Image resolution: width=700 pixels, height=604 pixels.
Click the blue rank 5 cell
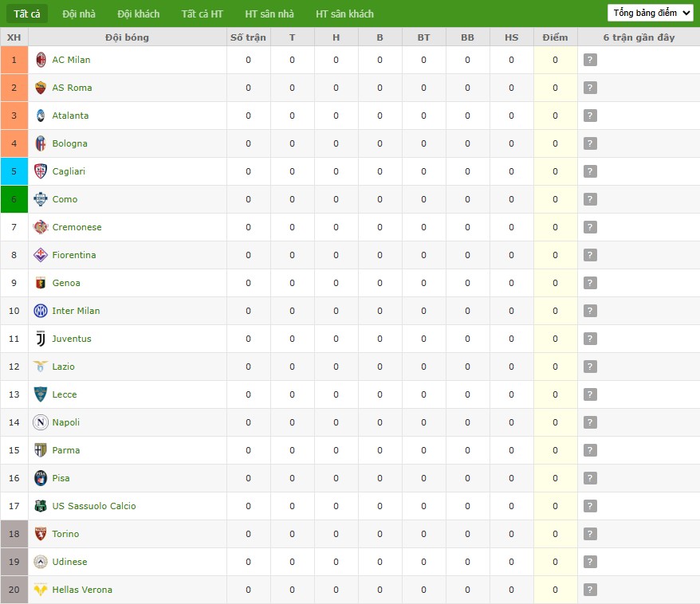click(14, 171)
